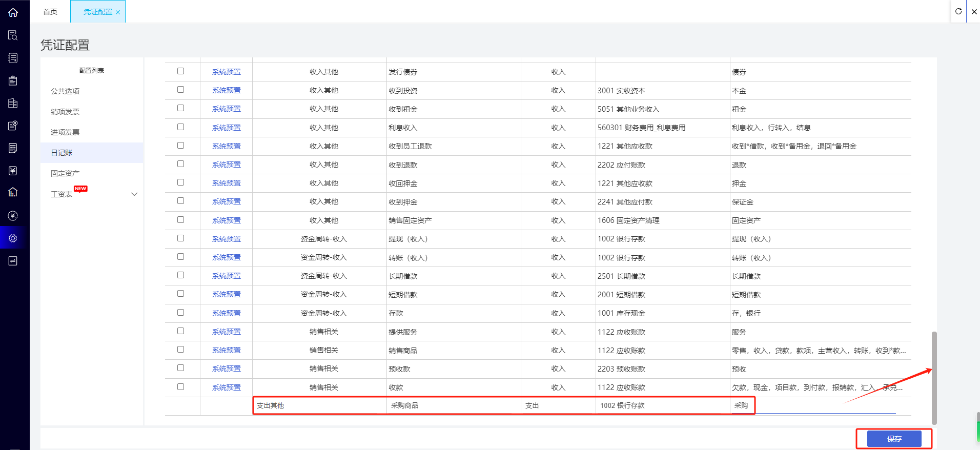Viewport: 980px width, 450px height.
Task: Click the 配置列表 heading
Action: tap(92, 70)
